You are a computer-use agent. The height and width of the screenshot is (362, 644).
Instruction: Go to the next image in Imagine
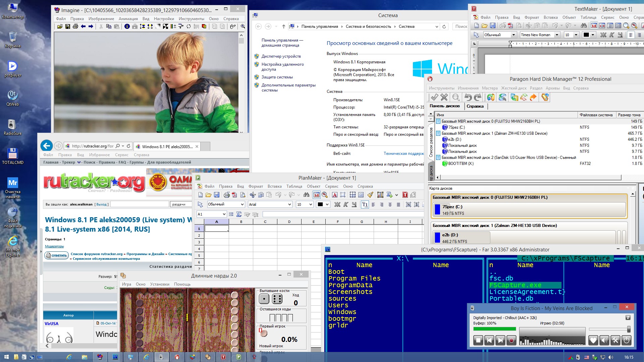[x=91, y=26]
